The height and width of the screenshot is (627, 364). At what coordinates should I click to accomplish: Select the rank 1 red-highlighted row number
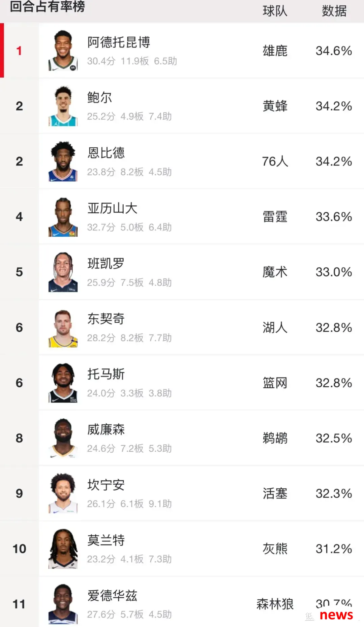pos(19,51)
